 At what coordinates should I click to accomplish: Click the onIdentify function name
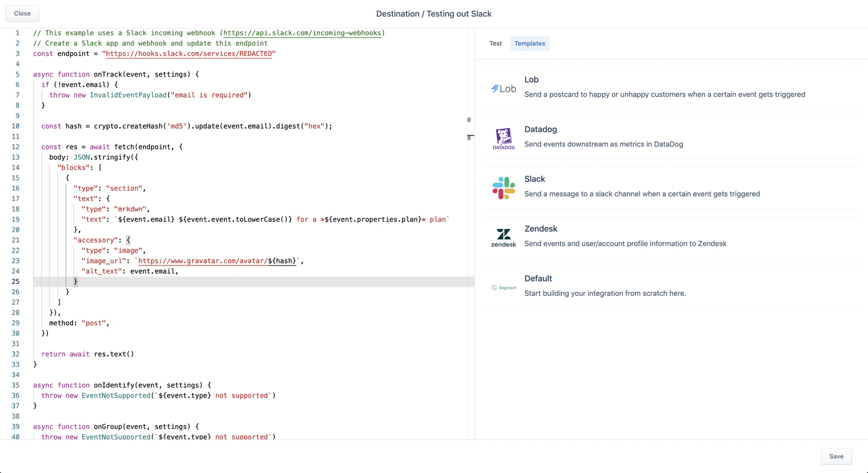tap(114, 385)
